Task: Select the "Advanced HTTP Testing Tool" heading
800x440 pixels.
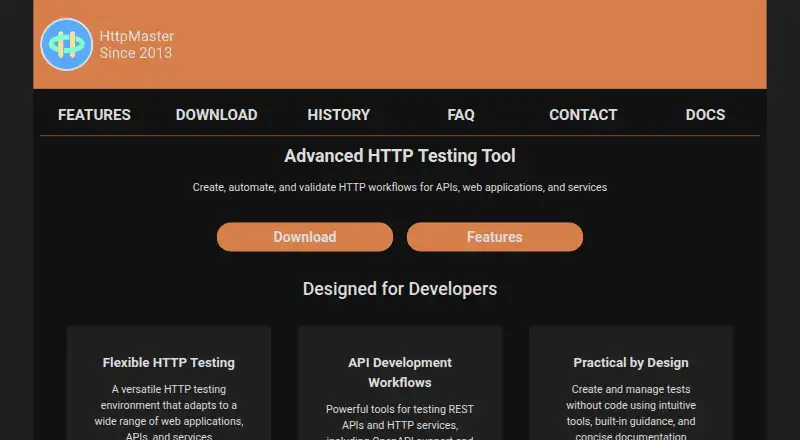Action: tap(400, 156)
